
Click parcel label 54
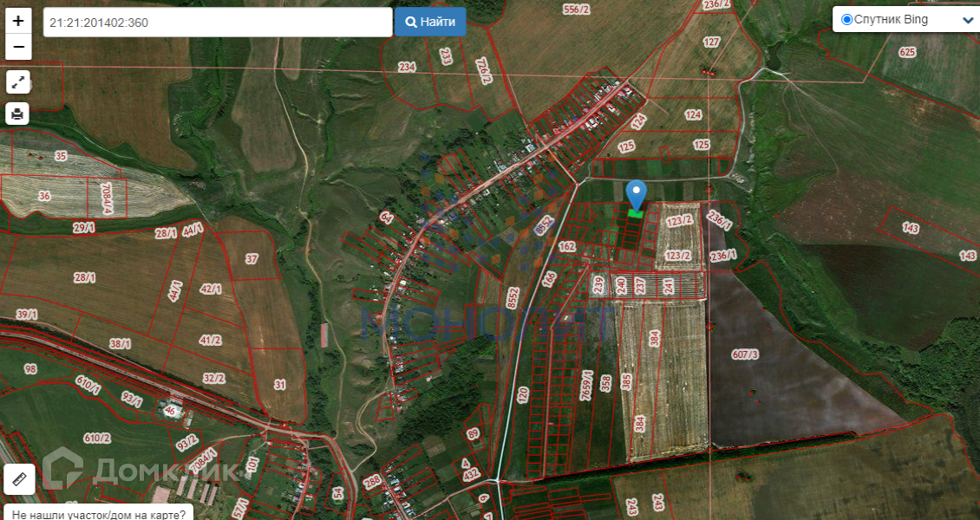point(338,493)
